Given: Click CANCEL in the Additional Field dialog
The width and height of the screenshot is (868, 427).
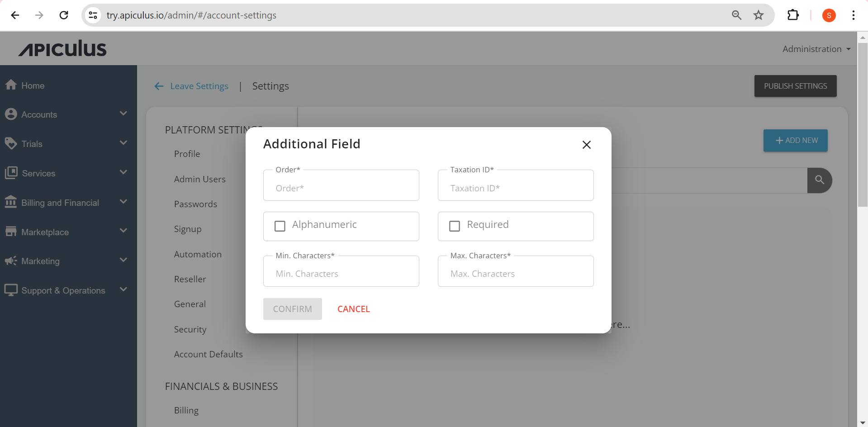Looking at the screenshot, I should [x=353, y=308].
